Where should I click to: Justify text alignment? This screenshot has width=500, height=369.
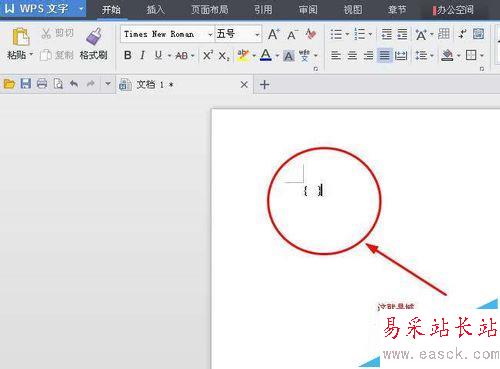(x=384, y=55)
